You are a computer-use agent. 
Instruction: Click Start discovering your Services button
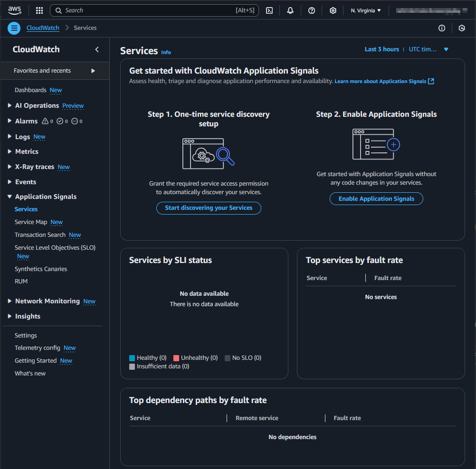click(x=209, y=208)
